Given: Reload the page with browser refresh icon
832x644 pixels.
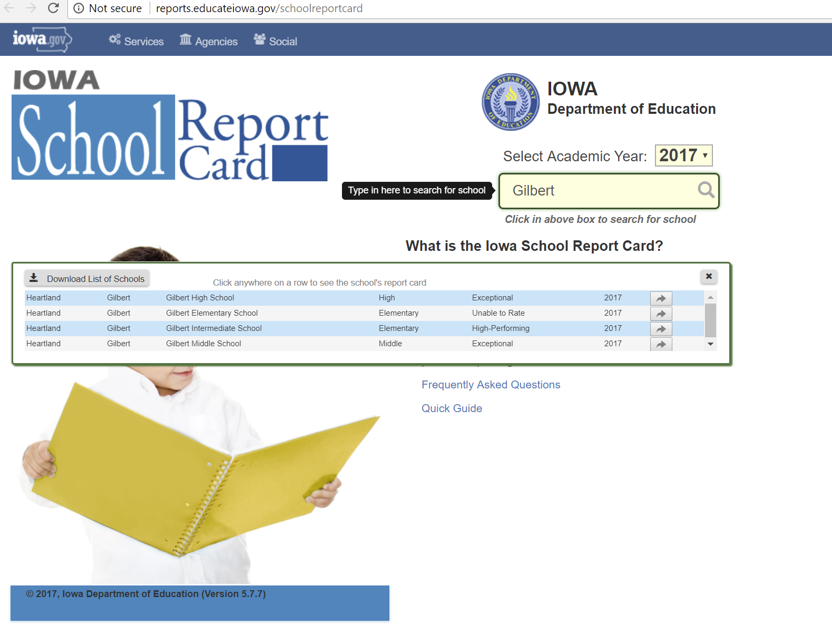Looking at the screenshot, I should [x=53, y=8].
